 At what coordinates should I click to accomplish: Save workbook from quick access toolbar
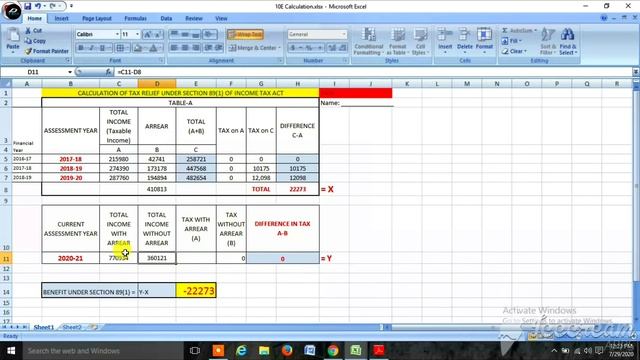pyautogui.click(x=28, y=6)
